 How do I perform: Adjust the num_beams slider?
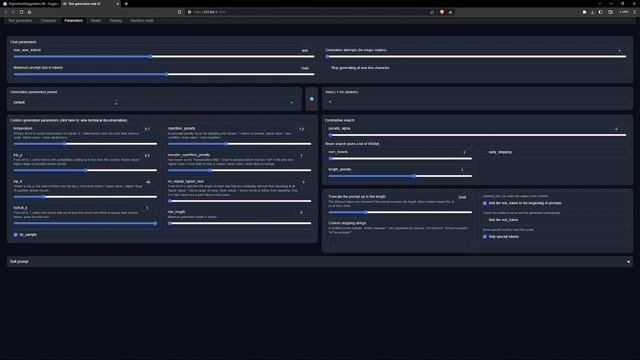[x=400, y=158]
